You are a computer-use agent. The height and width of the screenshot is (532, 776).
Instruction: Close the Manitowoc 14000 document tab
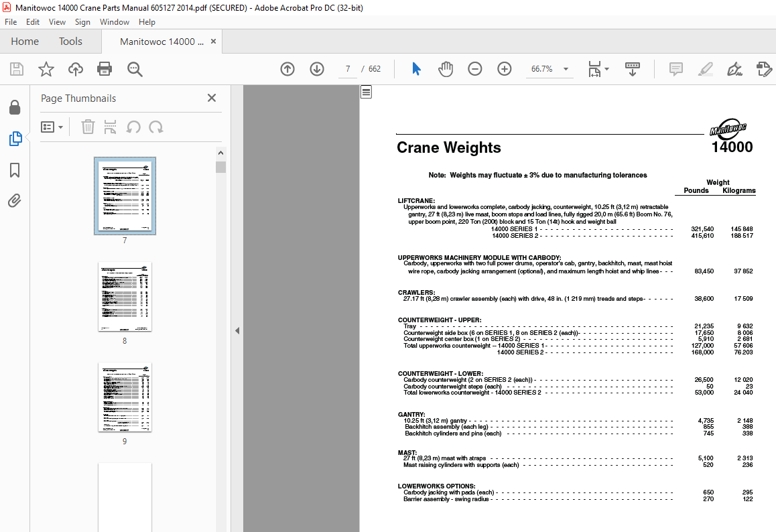coord(213,41)
